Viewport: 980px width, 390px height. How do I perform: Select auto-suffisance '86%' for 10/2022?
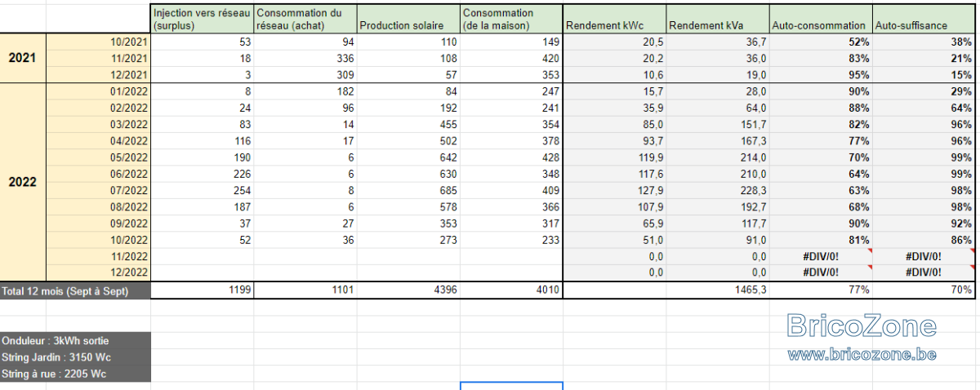point(924,240)
